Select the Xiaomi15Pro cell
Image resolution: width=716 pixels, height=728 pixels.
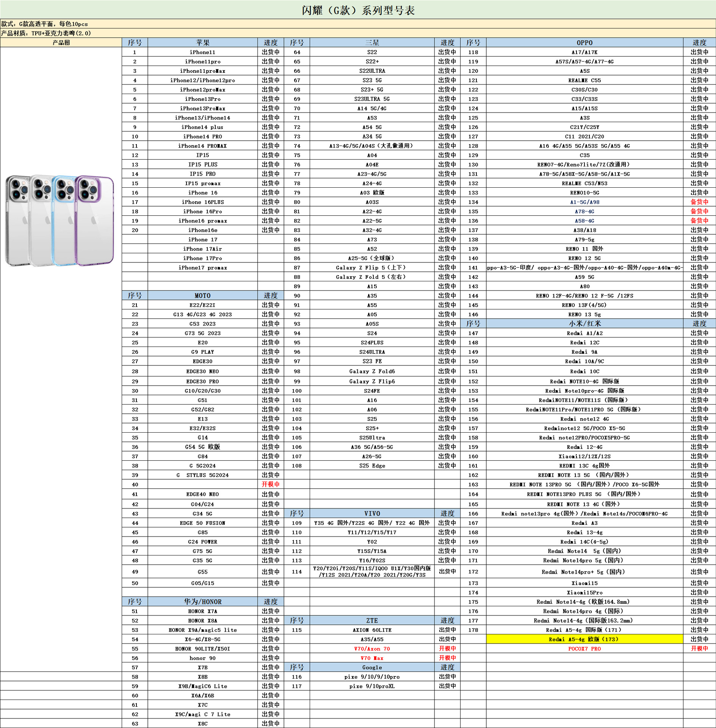pos(584,593)
